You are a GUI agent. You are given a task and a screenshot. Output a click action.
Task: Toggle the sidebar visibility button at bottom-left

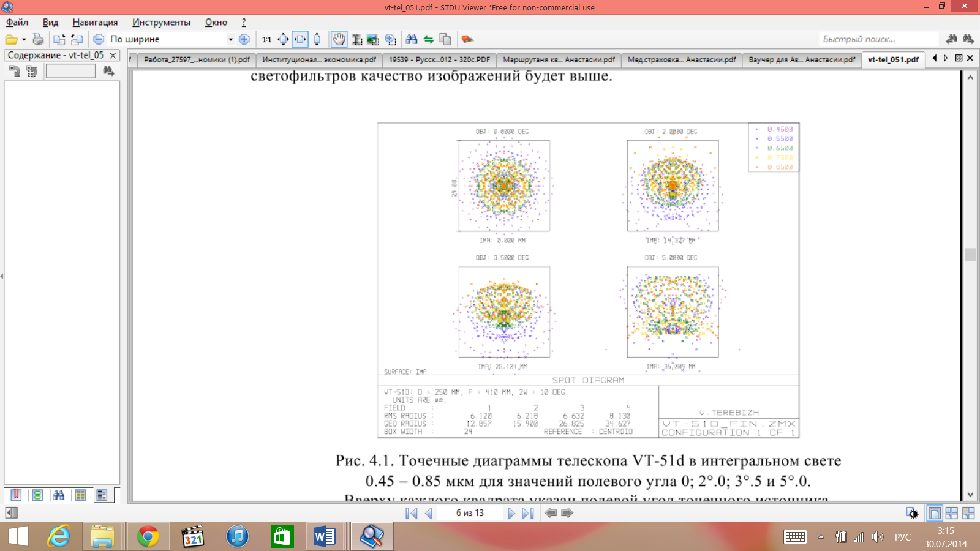coord(11,513)
